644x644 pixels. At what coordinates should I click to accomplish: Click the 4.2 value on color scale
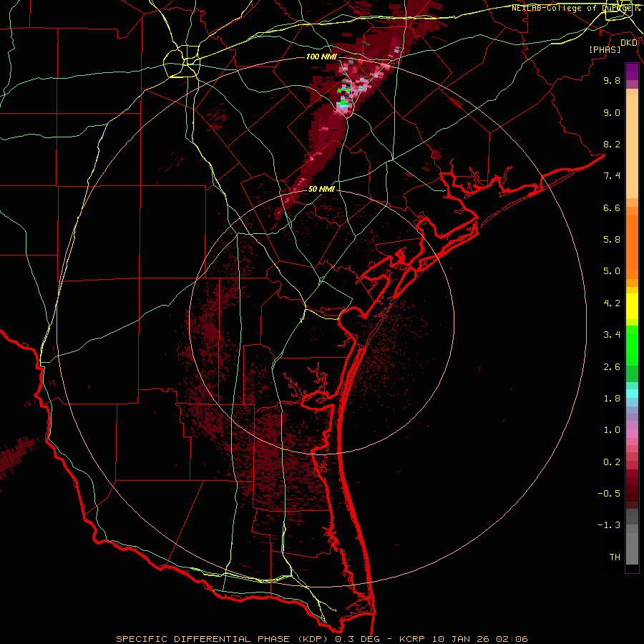612,303
